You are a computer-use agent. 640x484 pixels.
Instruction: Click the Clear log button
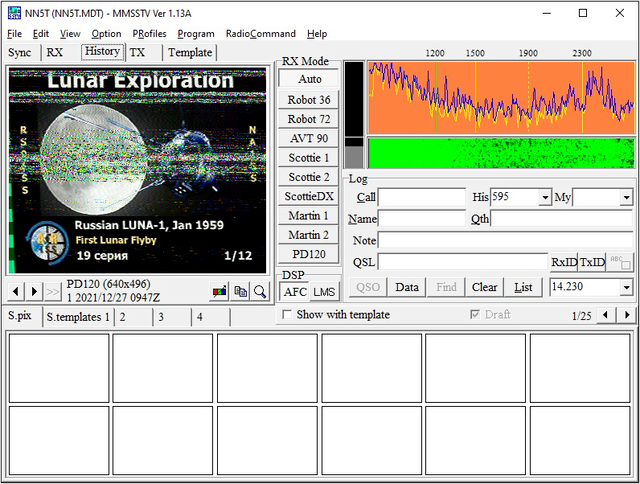click(x=484, y=287)
